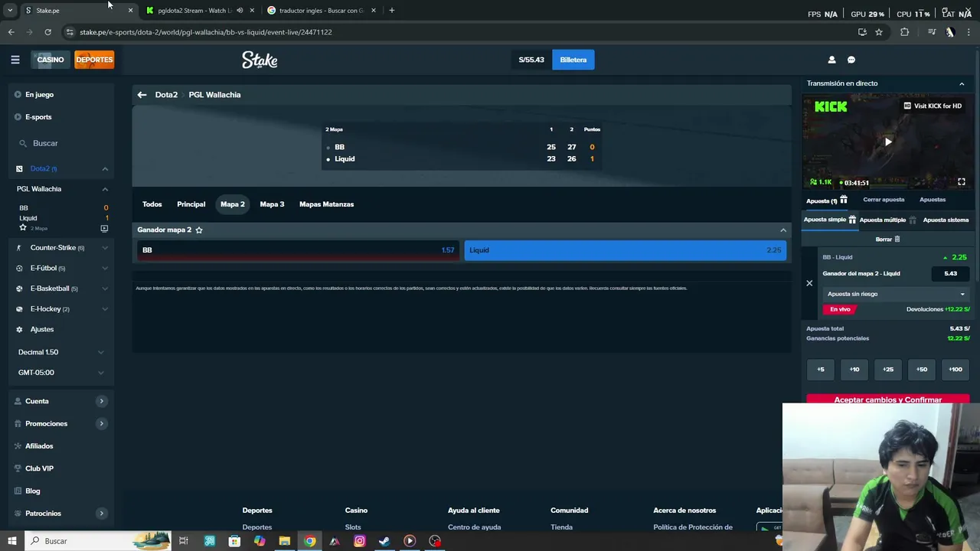The height and width of the screenshot is (551, 980).
Task: Click the back arrow beside Dota2
Action: (142, 95)
